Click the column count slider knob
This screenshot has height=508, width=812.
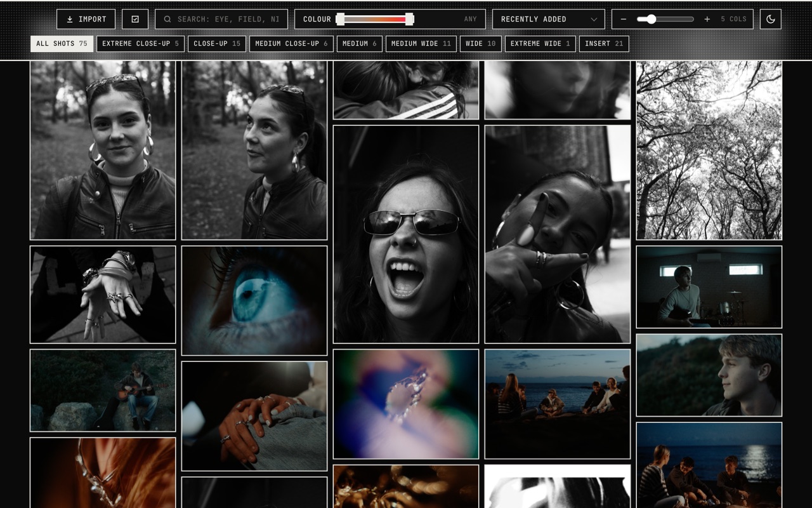click(651, 19)
